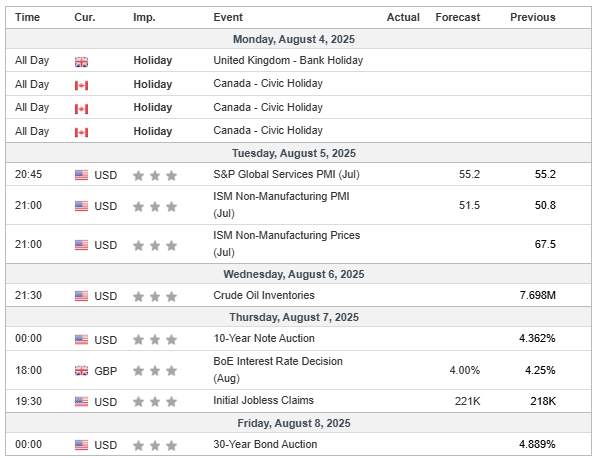The height and width of the screenshot is (458, 594).
Task: Open the ISM Non-Manufacturing PMI (Jul) event
Action: [281, 205]
